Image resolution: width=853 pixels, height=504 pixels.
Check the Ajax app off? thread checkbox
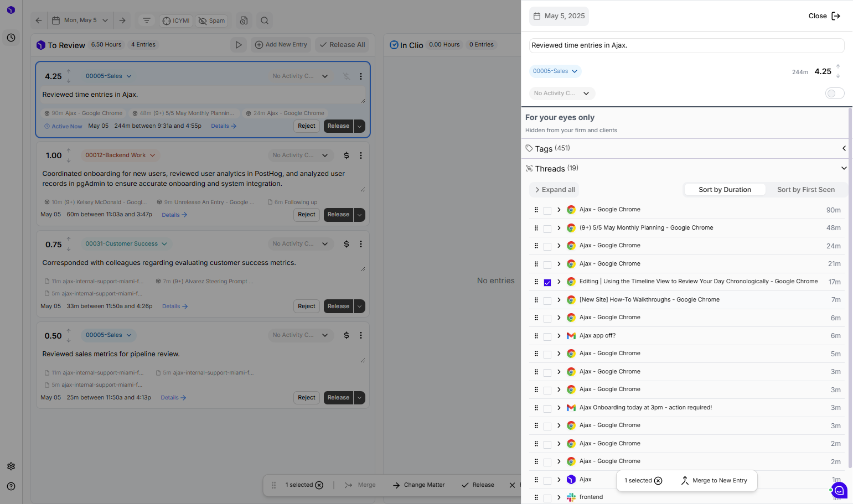pyautogui.click(x=547, y=336)
